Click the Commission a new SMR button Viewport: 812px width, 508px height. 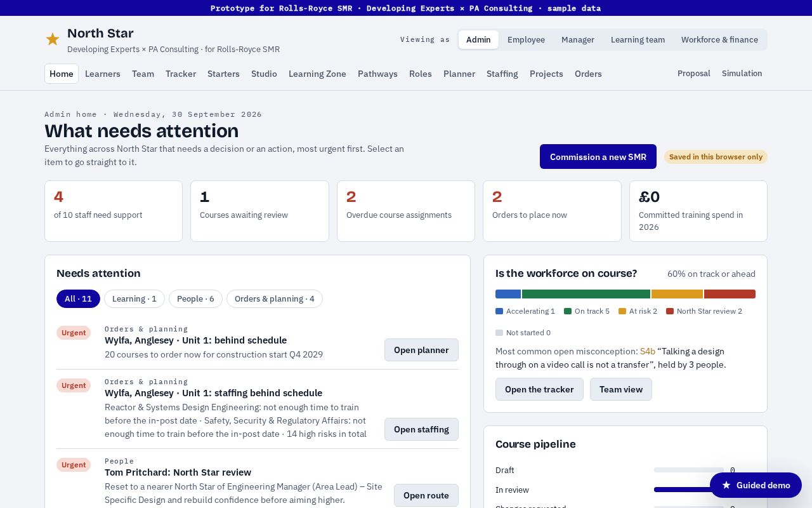click(x=598, y=157)
